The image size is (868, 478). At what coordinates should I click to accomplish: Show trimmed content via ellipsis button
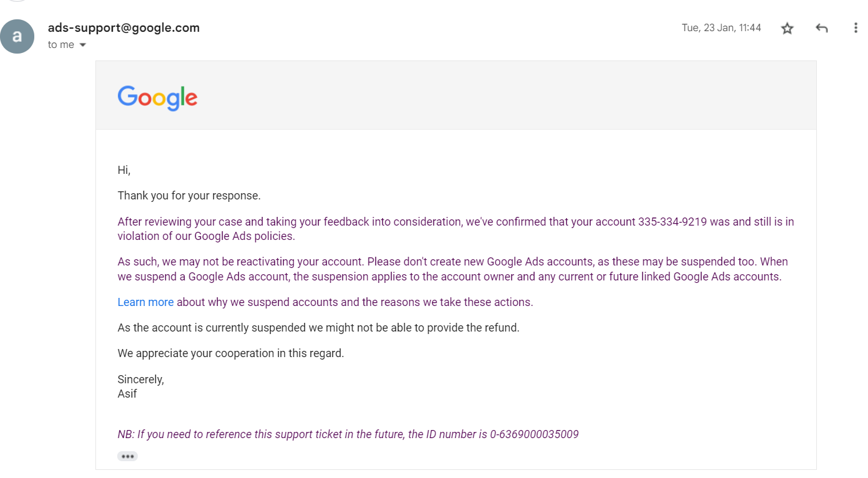pos(127,456)
